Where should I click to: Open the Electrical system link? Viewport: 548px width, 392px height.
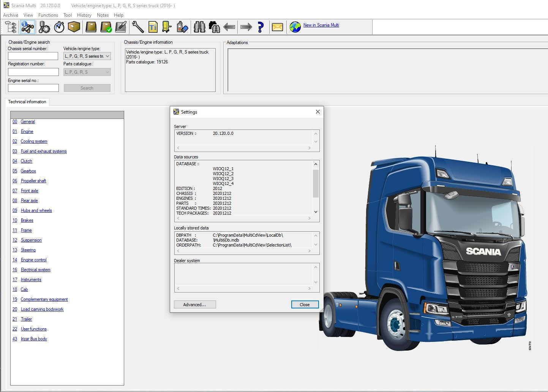35,270
